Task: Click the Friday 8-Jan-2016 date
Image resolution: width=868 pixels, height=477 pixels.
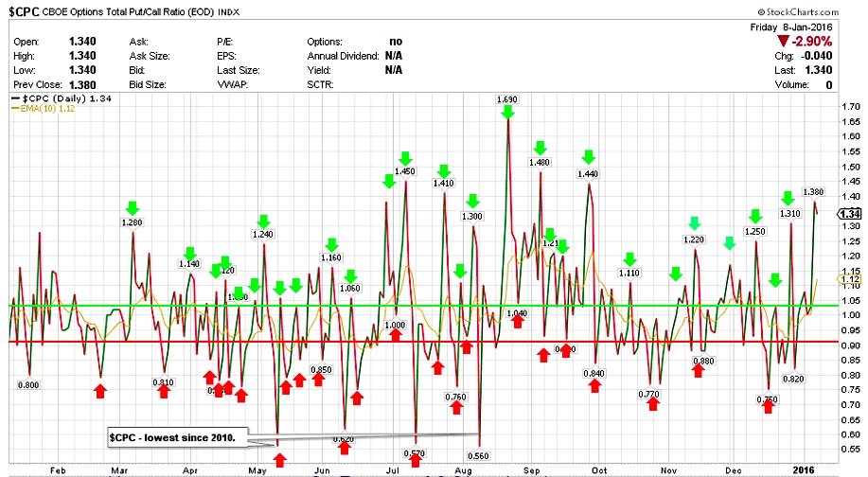Action: click(x=791, y=27)
